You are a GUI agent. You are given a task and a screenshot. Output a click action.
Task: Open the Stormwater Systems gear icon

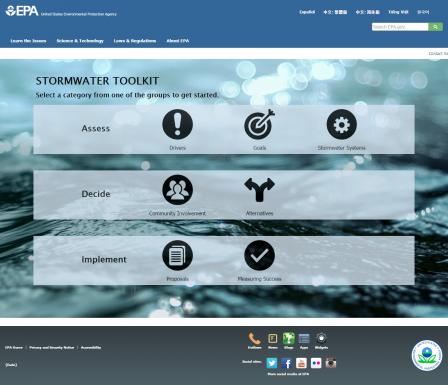click(342, 124)
